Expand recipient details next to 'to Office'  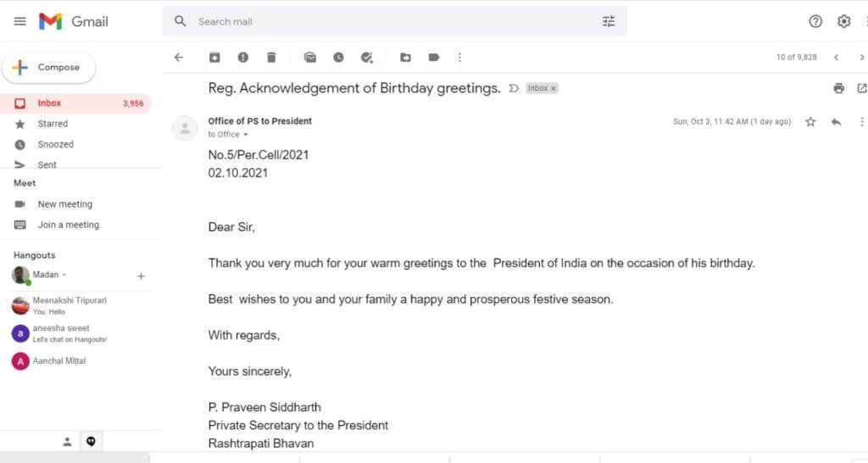[246, 135]
